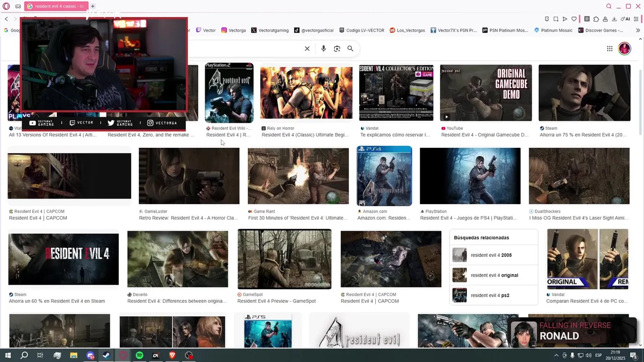Open Opera AI assistant icon
Screen dimensions: 644x362
[625, 19]
